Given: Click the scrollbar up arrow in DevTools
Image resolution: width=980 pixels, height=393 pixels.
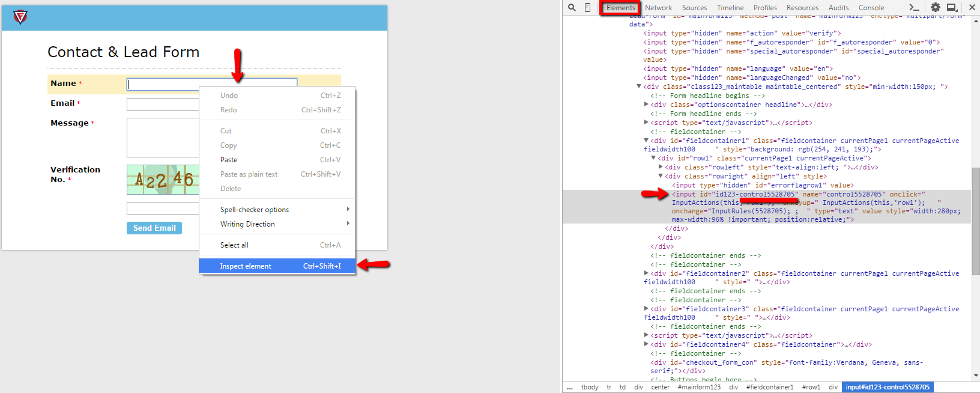Looking at the screenshot, I should pyautogui.click(x=975, y=20).
